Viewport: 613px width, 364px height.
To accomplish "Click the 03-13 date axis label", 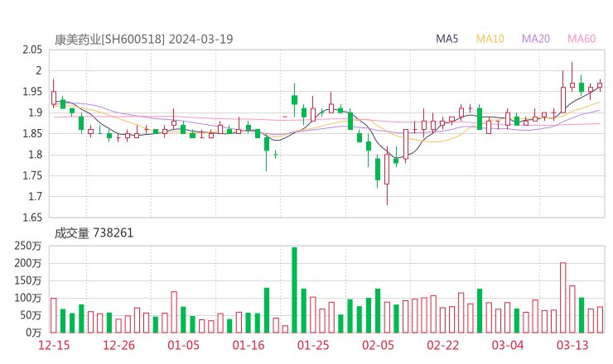I will (572, 345).
